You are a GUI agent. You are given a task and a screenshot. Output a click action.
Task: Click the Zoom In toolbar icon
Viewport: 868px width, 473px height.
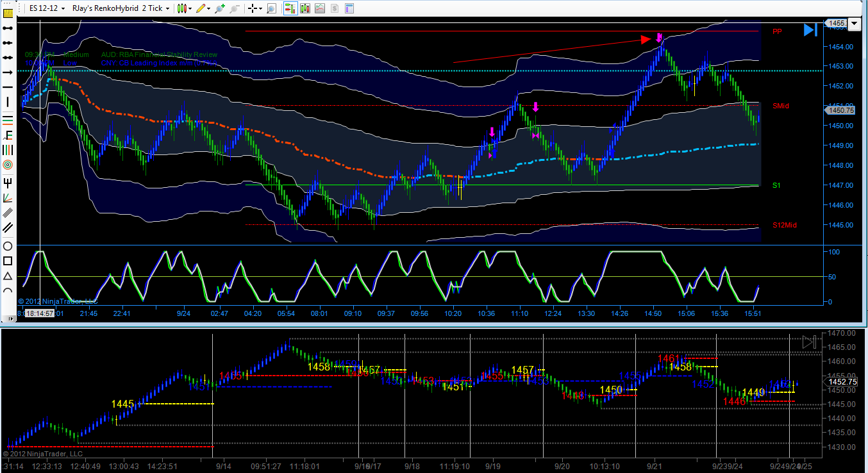tap(220, 8)
